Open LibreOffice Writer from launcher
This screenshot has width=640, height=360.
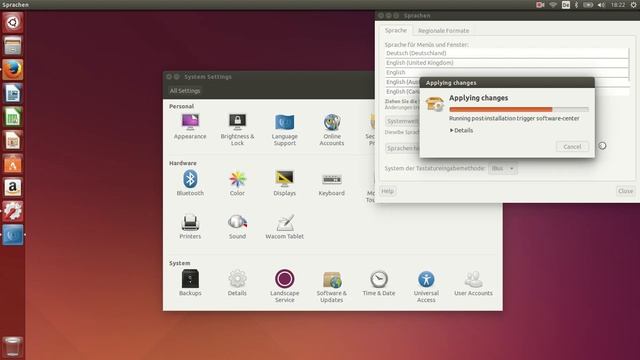13,93
